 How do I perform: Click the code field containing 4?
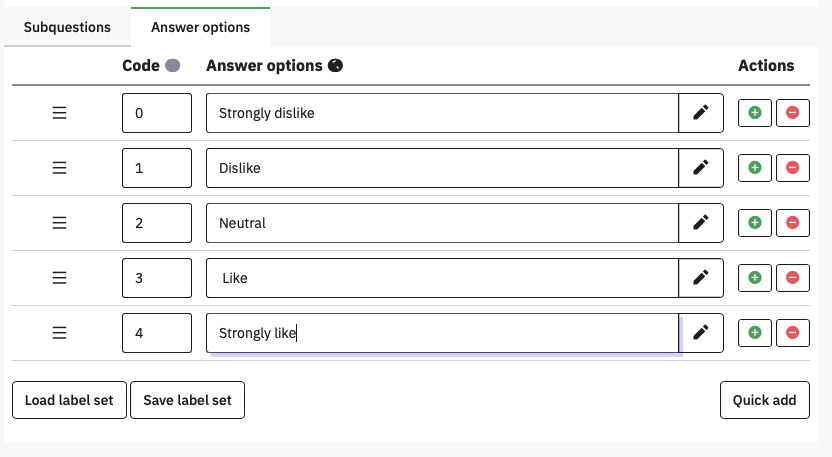(156, 332)
